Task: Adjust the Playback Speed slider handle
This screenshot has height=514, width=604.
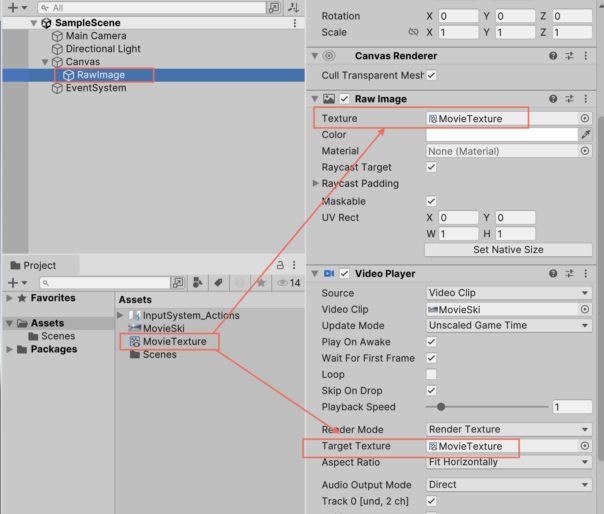Action: [441, 407]
